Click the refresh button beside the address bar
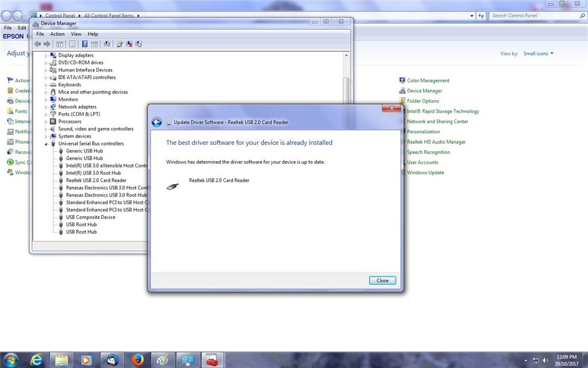588x368 pixels. [481, 16]
